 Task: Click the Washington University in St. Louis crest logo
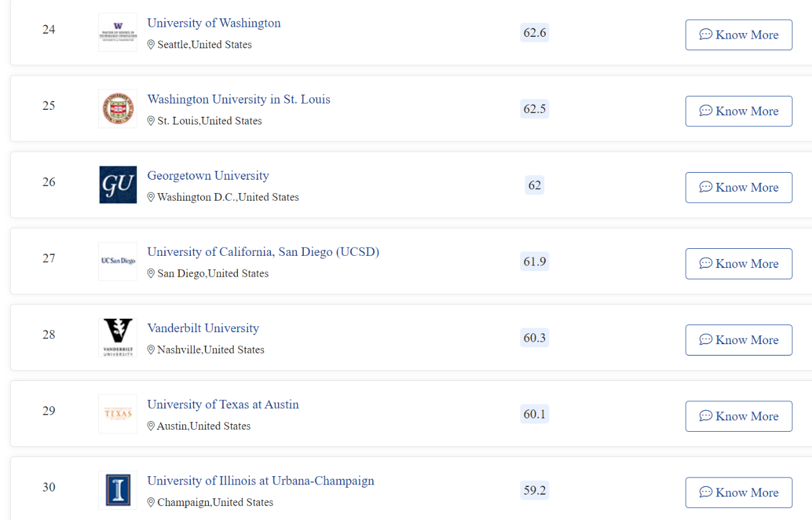pyautogui.click(x=118, y=109)
